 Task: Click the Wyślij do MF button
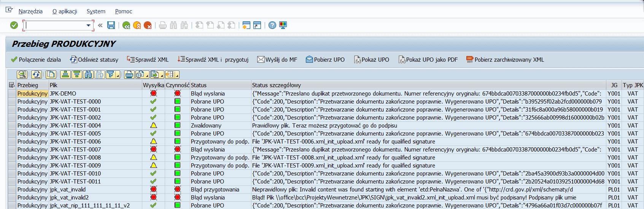coord(277,60)
